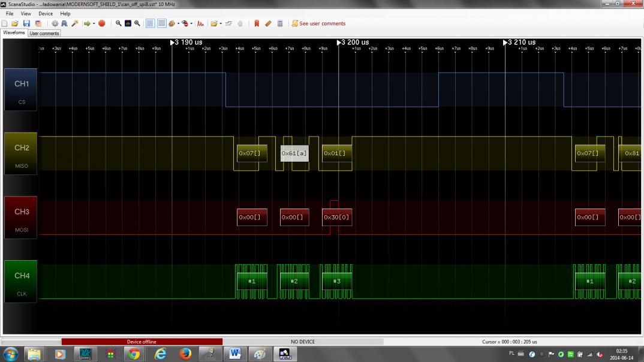Select the CH2 MISO channel label
Image resolution: width=644 pixels, height=362 pixels.
point(21,153)
